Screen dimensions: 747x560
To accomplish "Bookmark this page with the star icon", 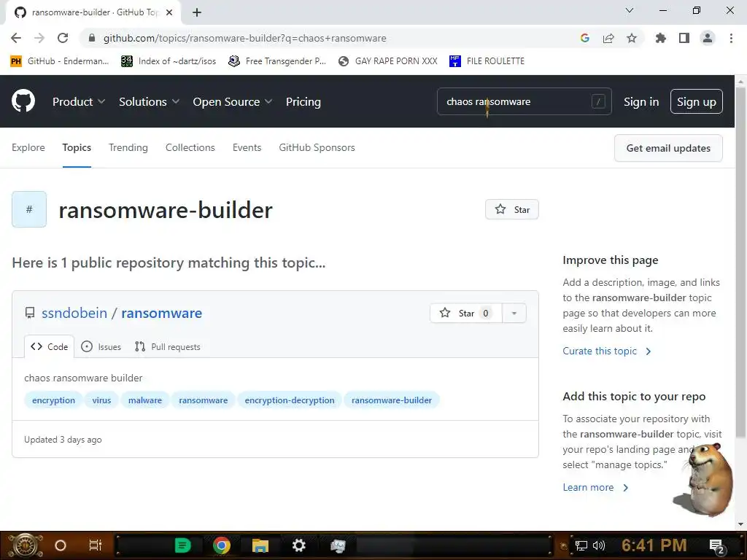I will 632,38.
